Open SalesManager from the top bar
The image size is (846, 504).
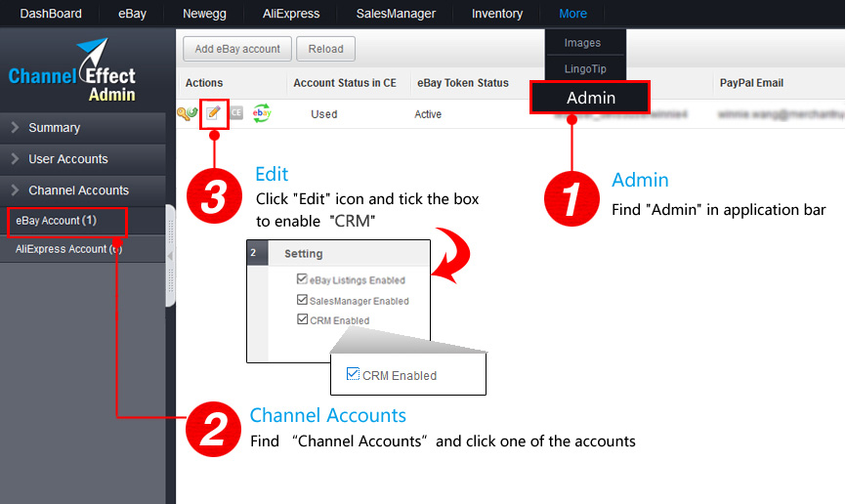coord(396,14)
